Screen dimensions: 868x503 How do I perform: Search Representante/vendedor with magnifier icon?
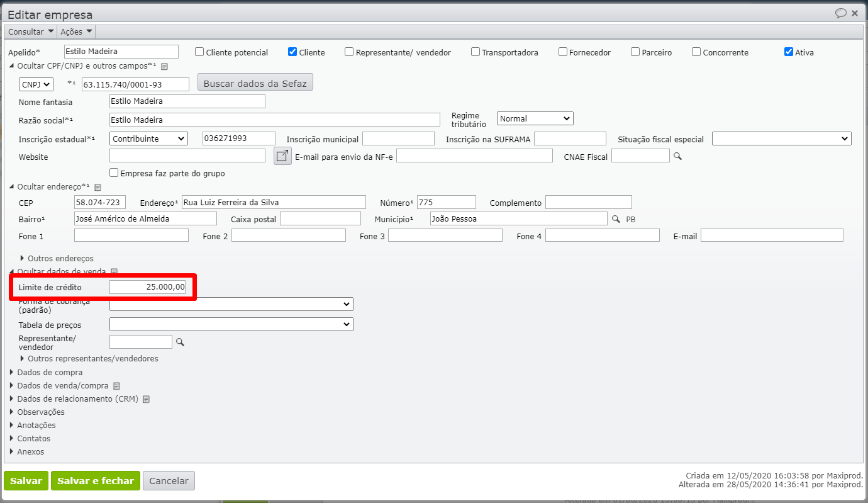coord(180,342)
